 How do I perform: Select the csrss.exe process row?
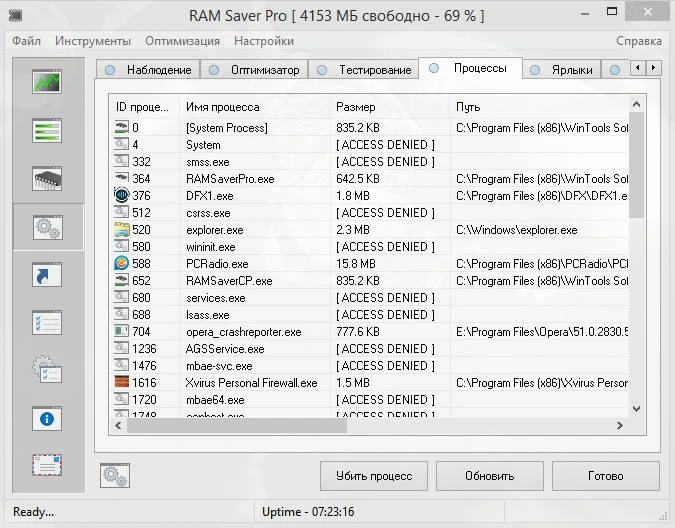pyautogui.click(x=369, y=213)
